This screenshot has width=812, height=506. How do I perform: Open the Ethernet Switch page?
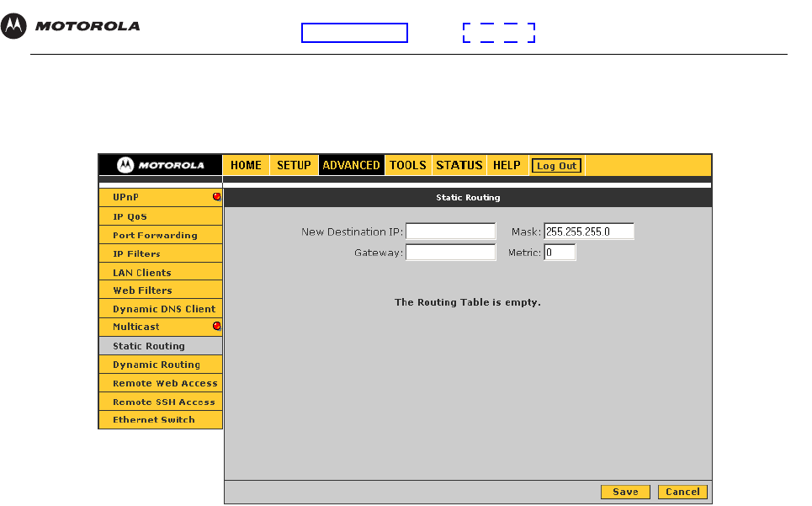tap(161, 420)
